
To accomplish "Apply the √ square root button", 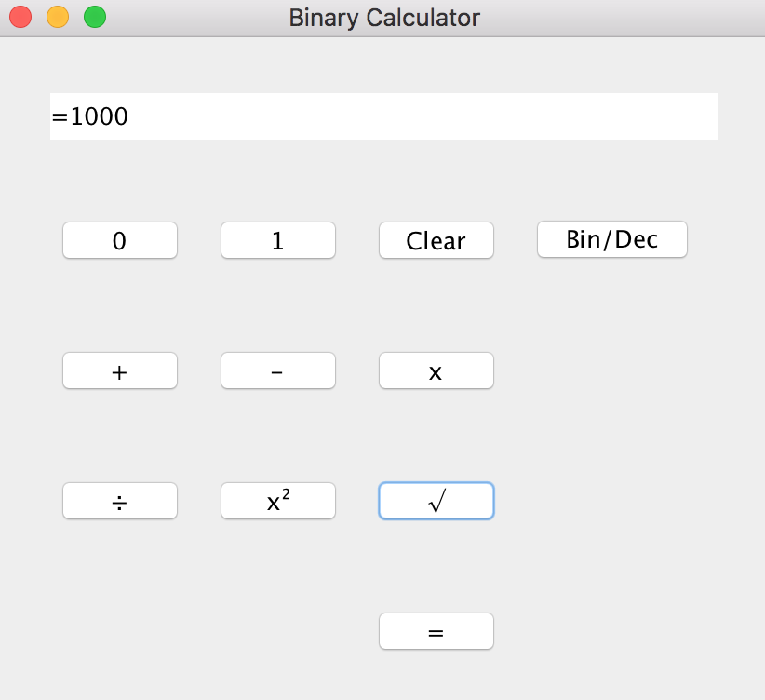I will tap(436, 501).
